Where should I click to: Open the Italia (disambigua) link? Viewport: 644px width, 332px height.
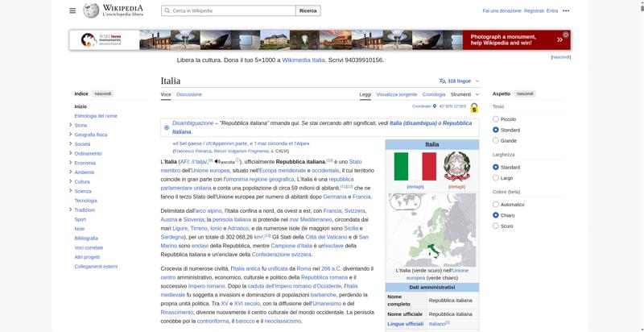tap(413, 122)
